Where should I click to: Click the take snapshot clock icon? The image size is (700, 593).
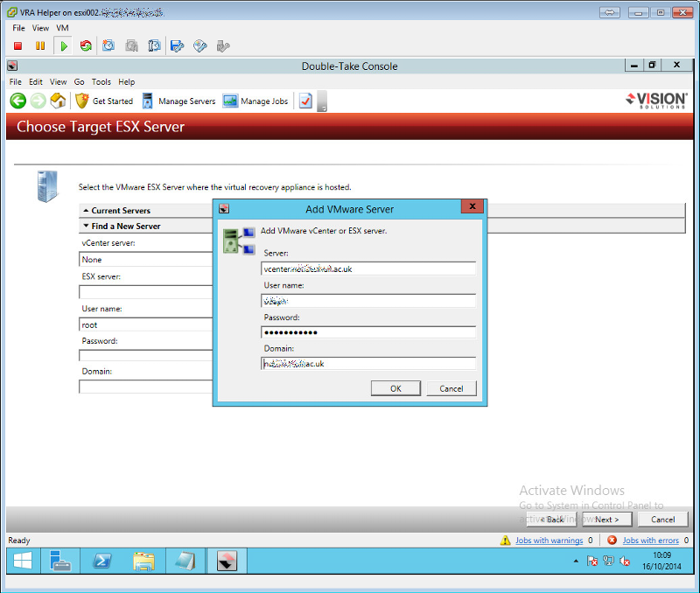pyautogui.click(x=108, y=45)
